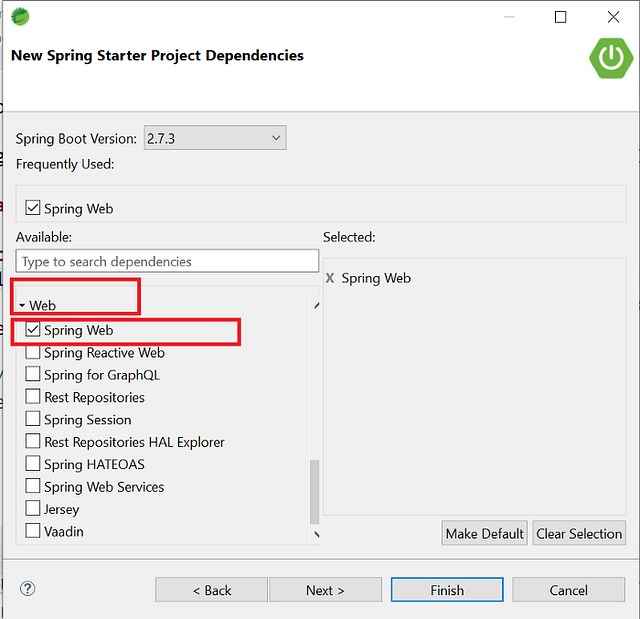The width and height of the screenshot is (640, 619).
Task: Check the Spring for GraphQL option
Action: tap(33, 374)
